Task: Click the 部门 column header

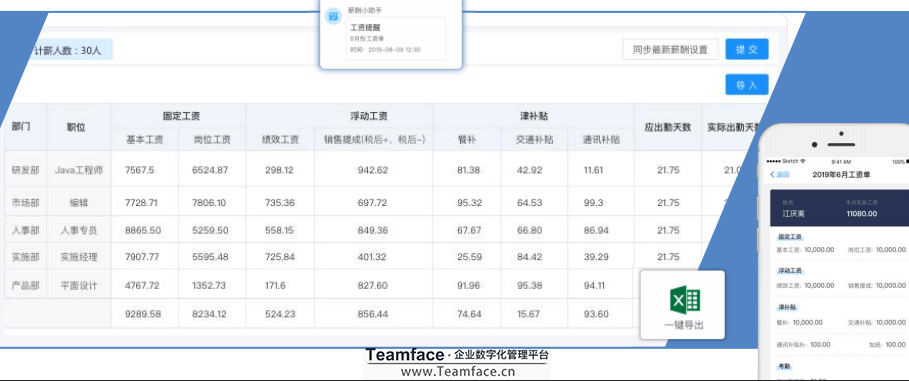Action: point(21,127)
